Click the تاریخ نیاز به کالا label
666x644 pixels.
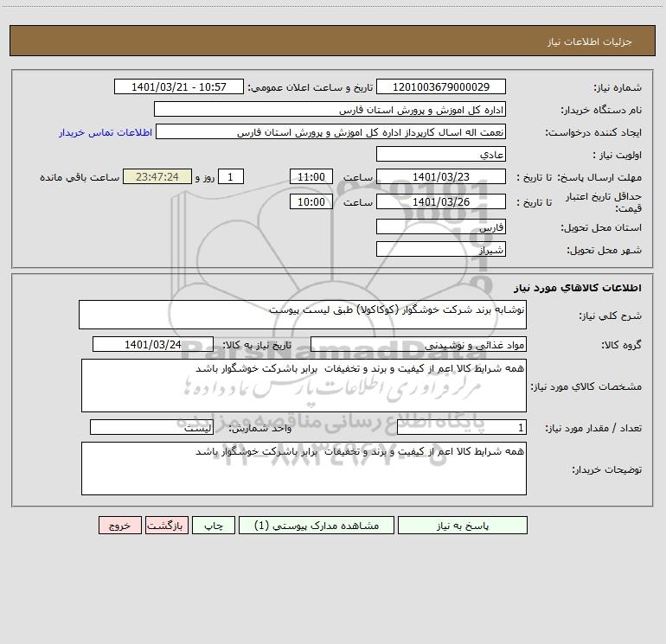[x=258, y=345]
